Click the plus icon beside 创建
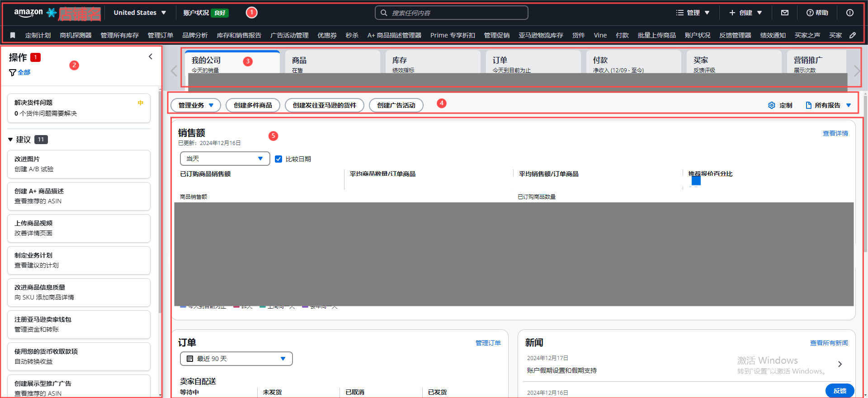This screenshot has height=398, width=868. pyautogui.click(x=732, y=13)
